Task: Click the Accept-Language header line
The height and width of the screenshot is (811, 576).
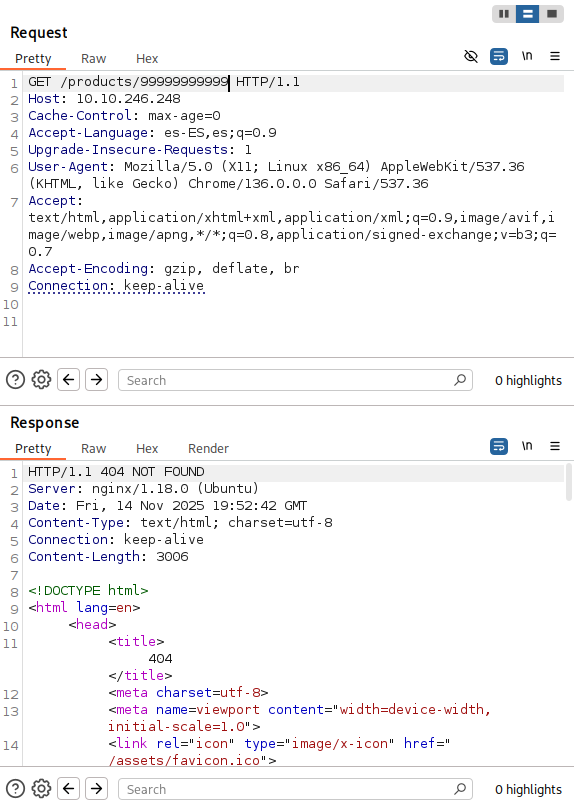Action: pos(152,133)
